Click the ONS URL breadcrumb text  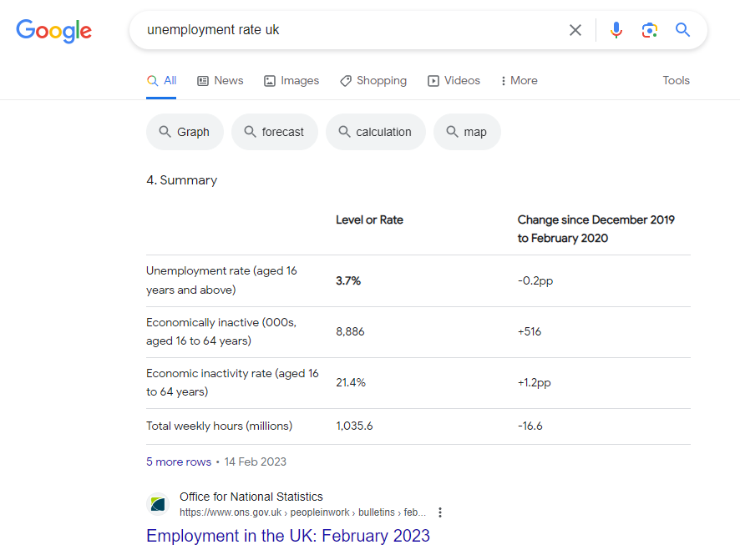302,512
